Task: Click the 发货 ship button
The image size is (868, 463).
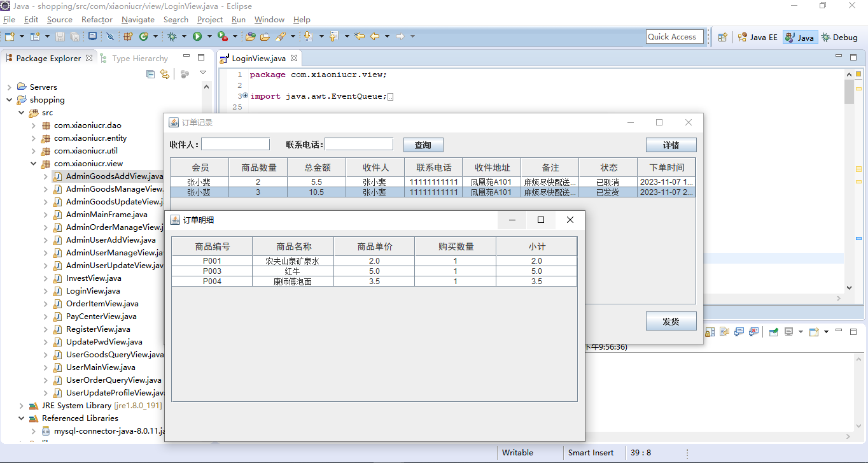Action: click(671, 321)
